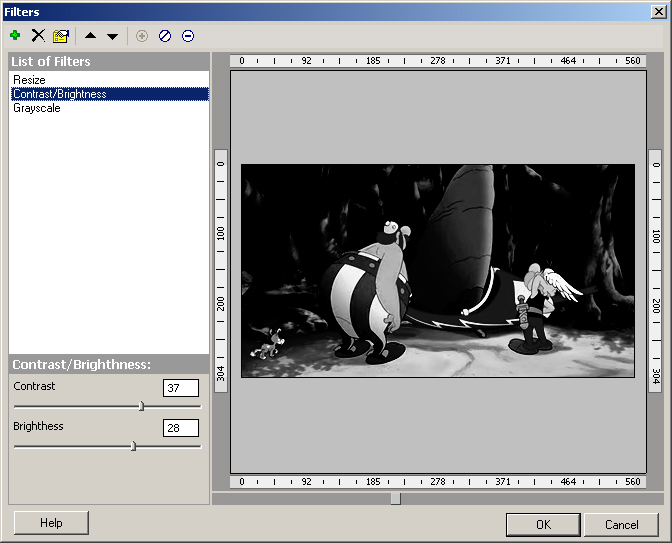Cancel the Filters dialog
The width and height of the screenshot is (672, 543).
pyautogui.click(x=621, y=525)
